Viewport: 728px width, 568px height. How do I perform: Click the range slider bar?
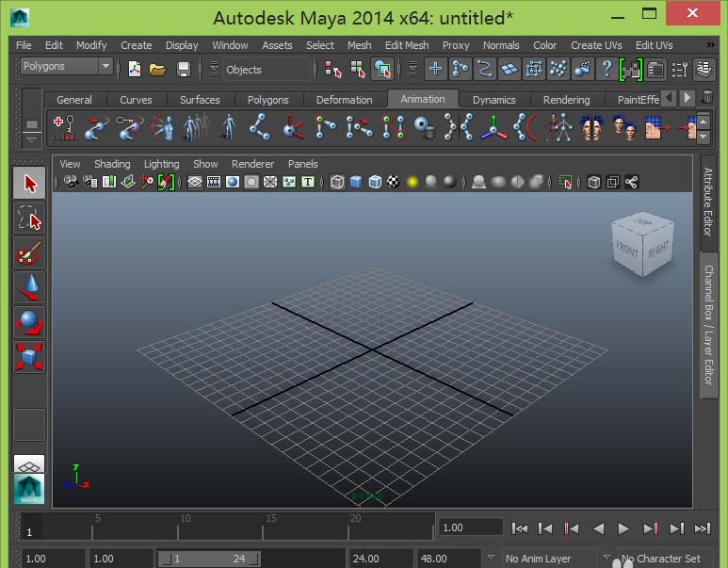[208, 559]
